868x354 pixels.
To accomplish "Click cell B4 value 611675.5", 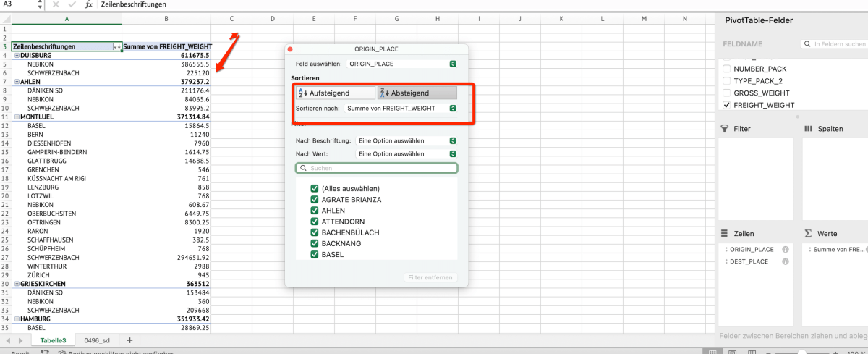I will coord(166,55).
